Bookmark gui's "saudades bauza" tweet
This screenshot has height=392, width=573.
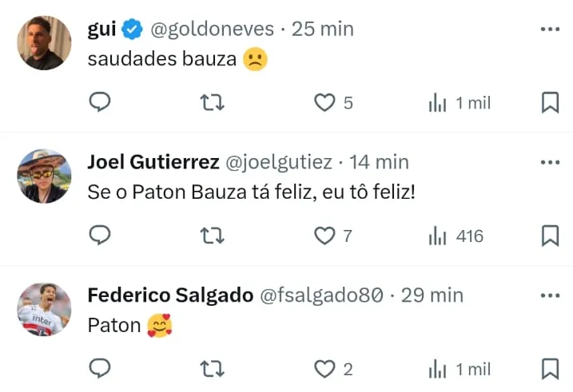(550, 102)
